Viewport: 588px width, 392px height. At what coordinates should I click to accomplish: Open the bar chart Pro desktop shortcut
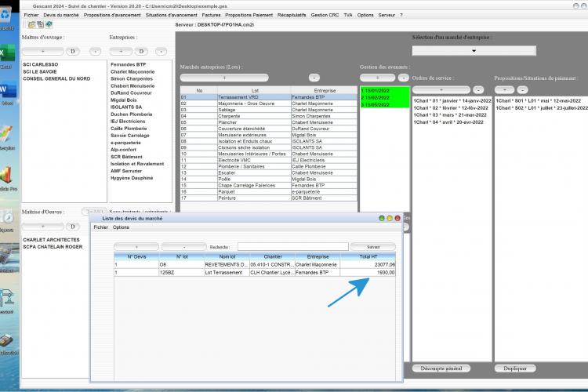(x=6, y=176)
